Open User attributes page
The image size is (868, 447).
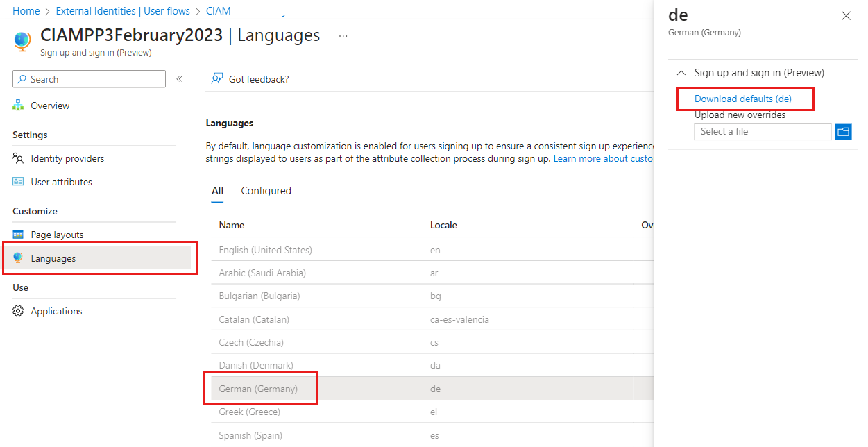pos(61,182)
